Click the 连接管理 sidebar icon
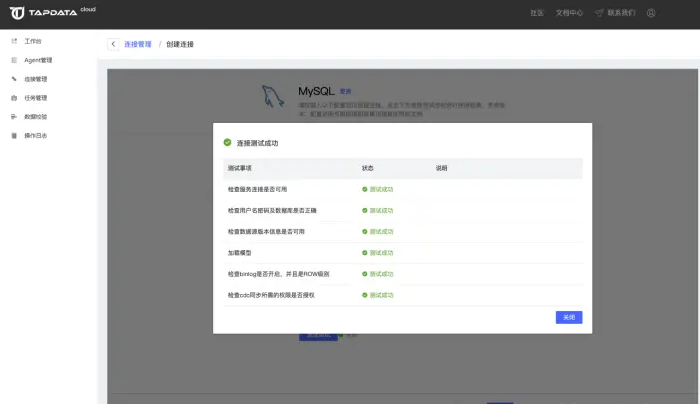 coord(13,79)
